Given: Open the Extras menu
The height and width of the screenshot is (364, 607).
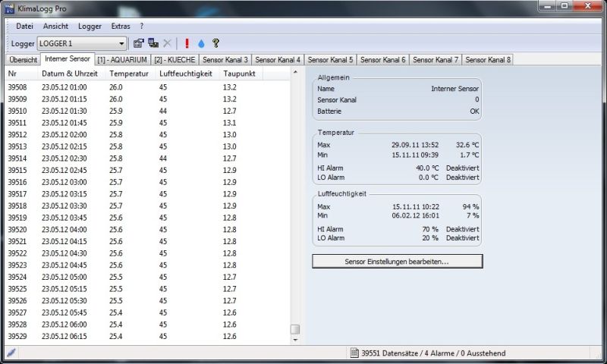Looking at the screenshot, I should tap(121, 27).
